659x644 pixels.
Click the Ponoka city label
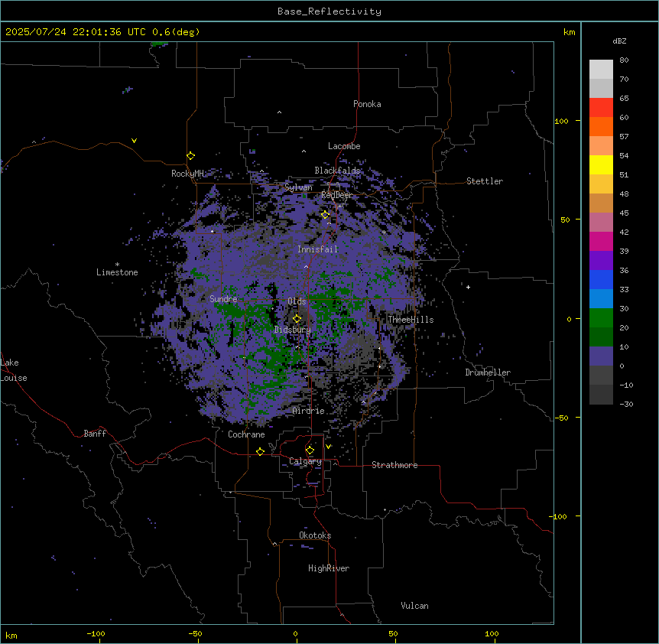(x=367, y=104)
